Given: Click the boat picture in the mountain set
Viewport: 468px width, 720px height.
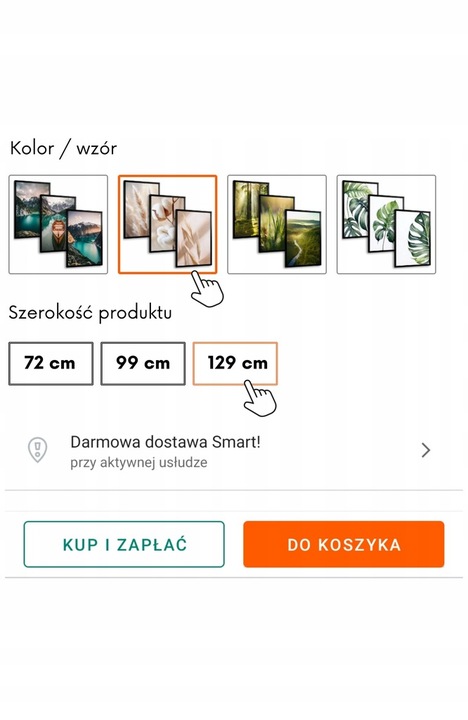Looking at the screenshot, I should (58, 223).
